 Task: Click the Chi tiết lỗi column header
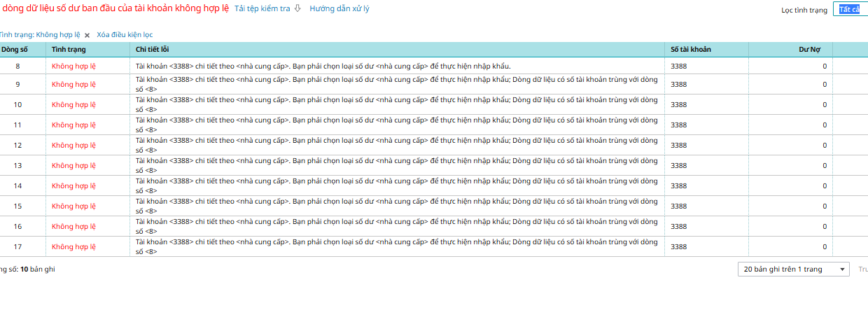(x=152, y=50)
